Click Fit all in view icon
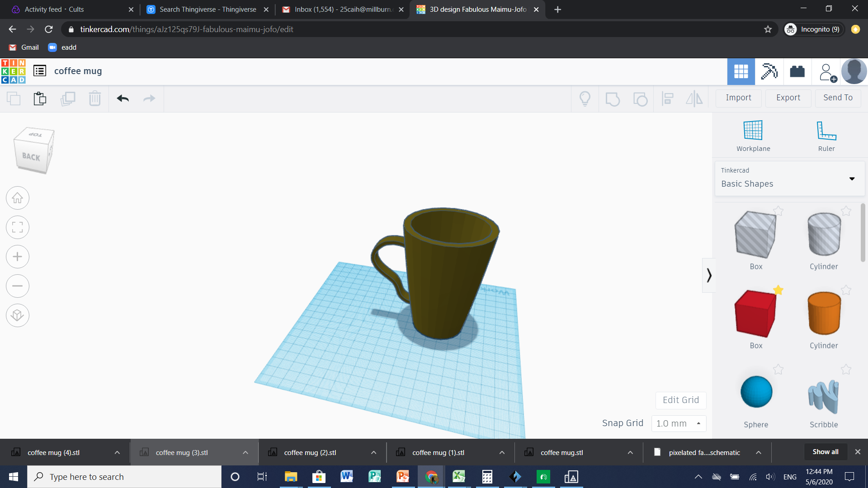This screenshot has height=488, width=868. coord(17,227)
